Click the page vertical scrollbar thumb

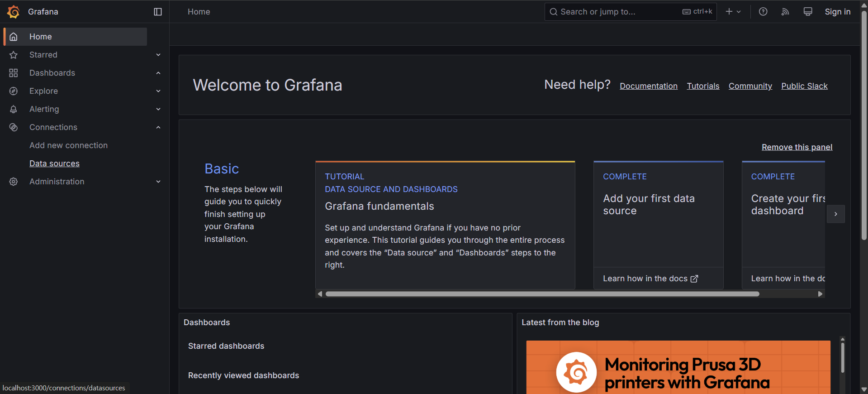coord(864,125)
